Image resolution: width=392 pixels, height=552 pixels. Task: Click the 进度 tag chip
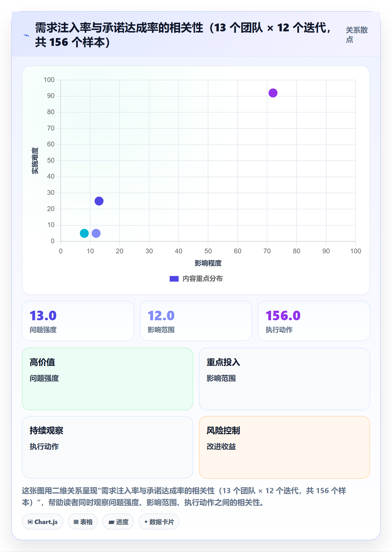coord(118,522)
